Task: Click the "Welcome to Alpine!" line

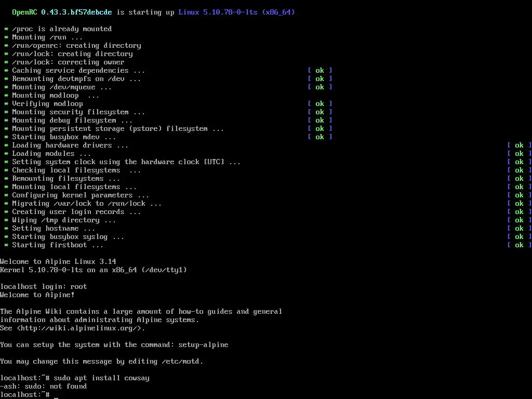Action: tap(37, 295)
